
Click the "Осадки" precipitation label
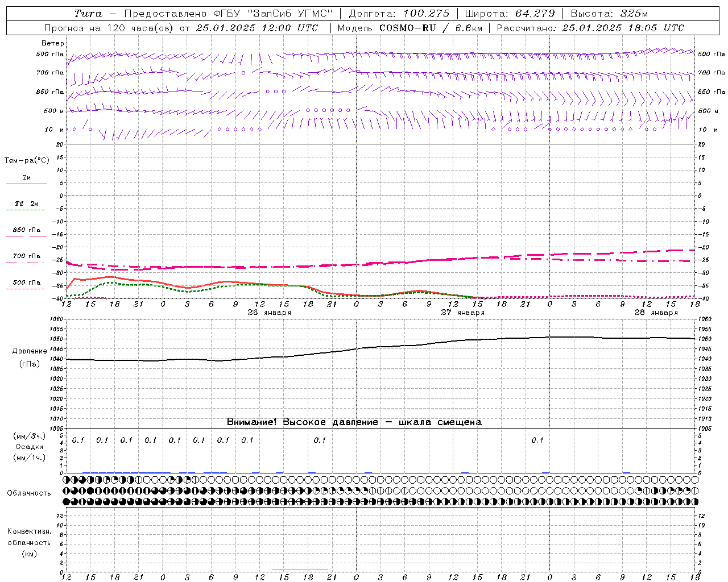(x=29, y=447)
